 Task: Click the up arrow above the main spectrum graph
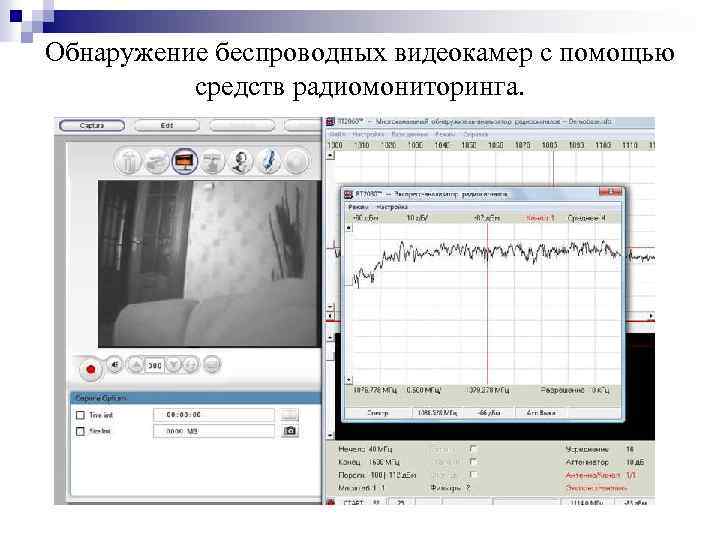(331, 155)
